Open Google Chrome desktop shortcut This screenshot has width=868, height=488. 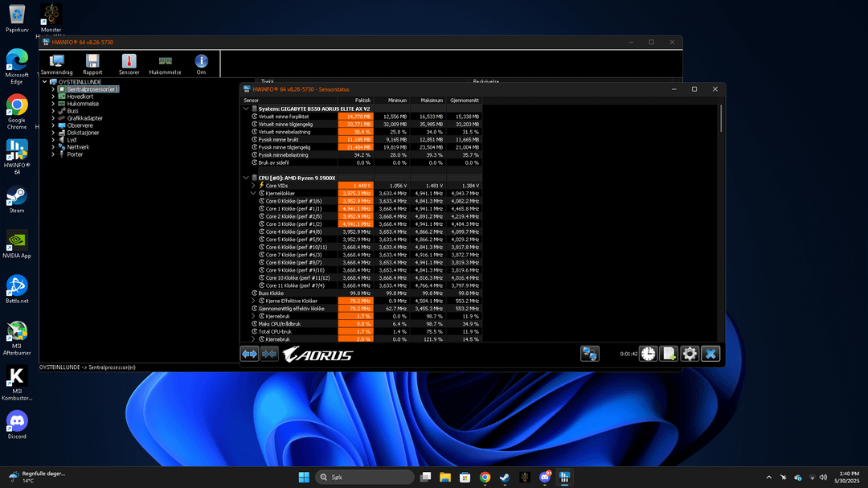point(17,111)
